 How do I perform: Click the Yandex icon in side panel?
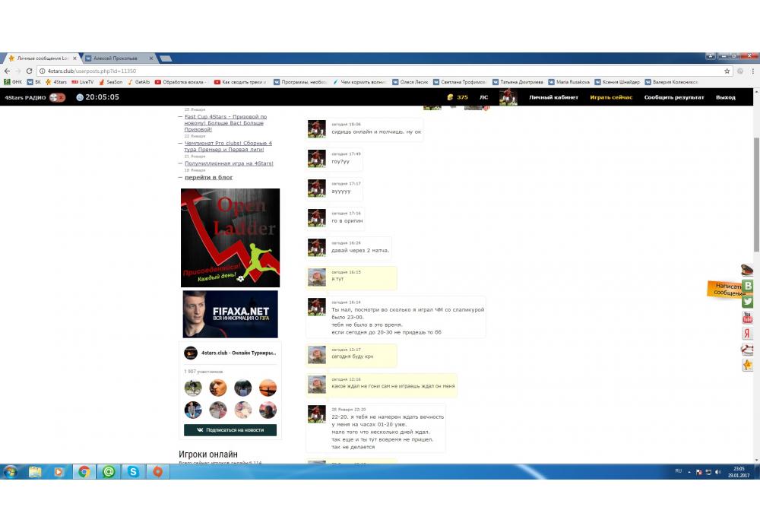748,334
